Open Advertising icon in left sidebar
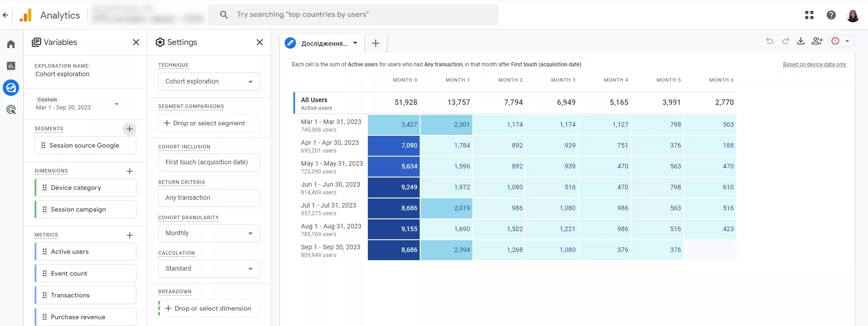 click(11, 109)
